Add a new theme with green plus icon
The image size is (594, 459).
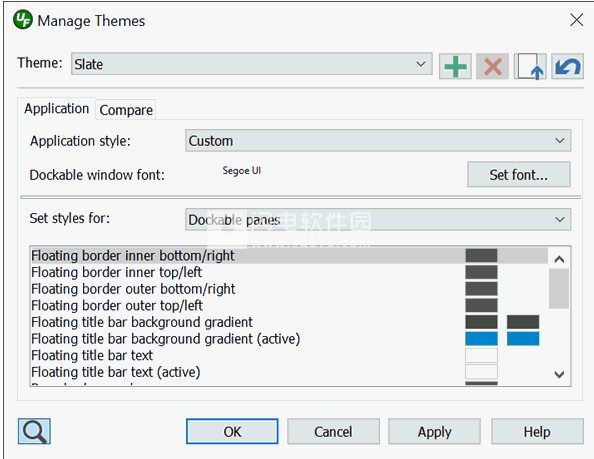pyautogui.click(x=455, y=66)
